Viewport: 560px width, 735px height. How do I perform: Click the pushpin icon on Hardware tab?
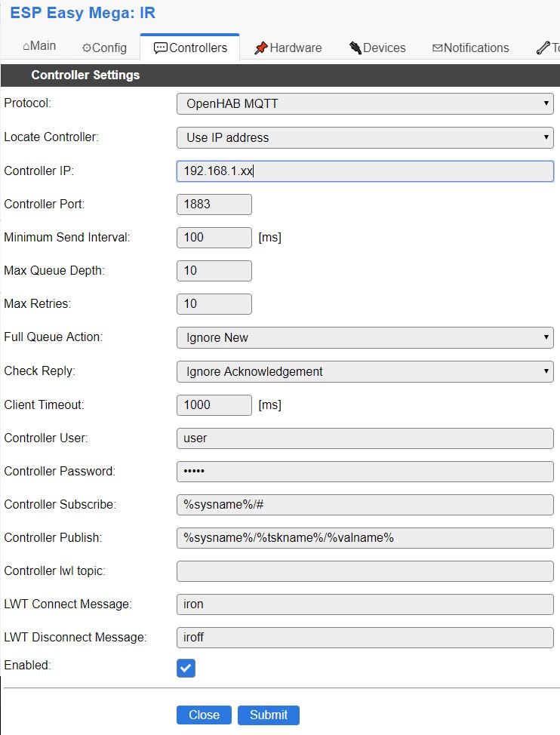pyautogui.click(x=261, y=48)
